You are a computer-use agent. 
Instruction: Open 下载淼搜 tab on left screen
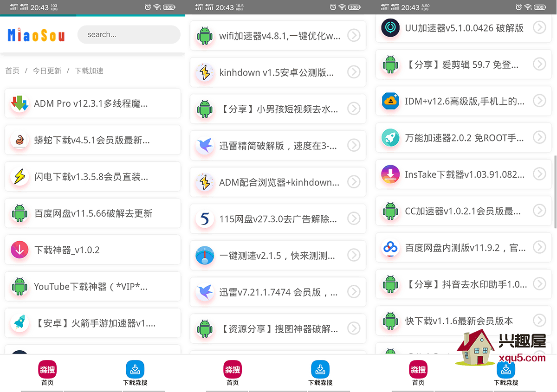pyautogui.click(x=135, y=373)
